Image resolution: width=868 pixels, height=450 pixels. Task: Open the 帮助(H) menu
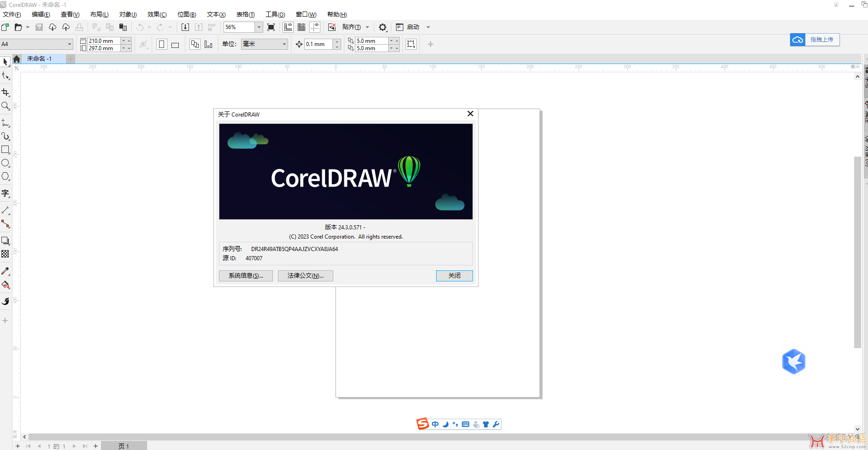337,14
